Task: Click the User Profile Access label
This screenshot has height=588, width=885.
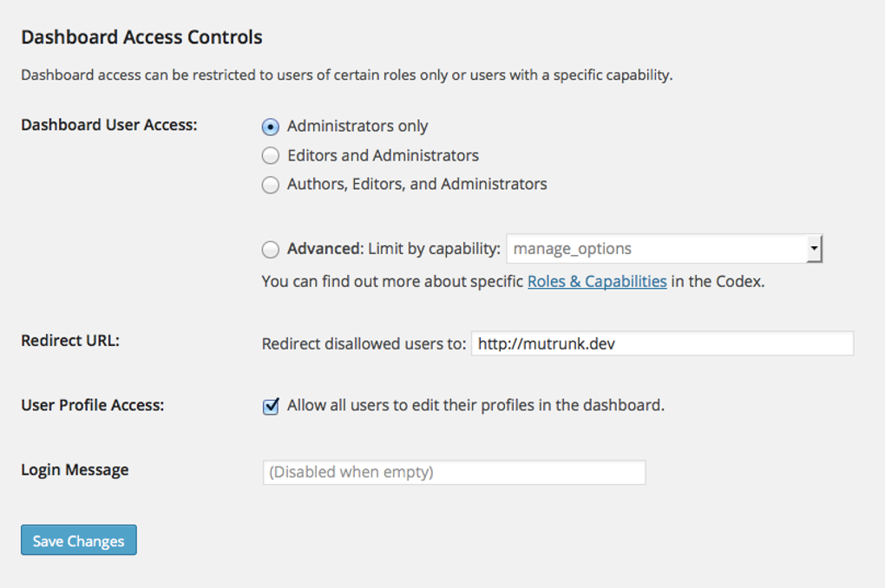Action: point(91,404)
